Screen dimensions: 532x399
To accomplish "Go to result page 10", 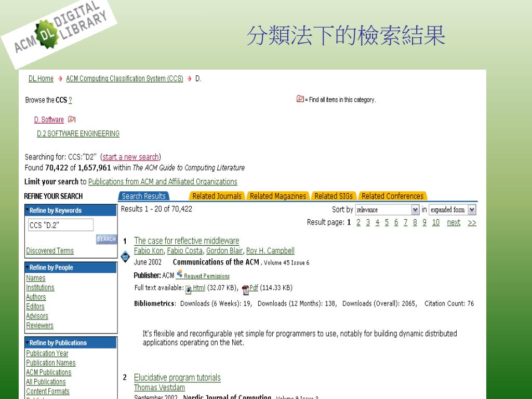I will 436,222.
